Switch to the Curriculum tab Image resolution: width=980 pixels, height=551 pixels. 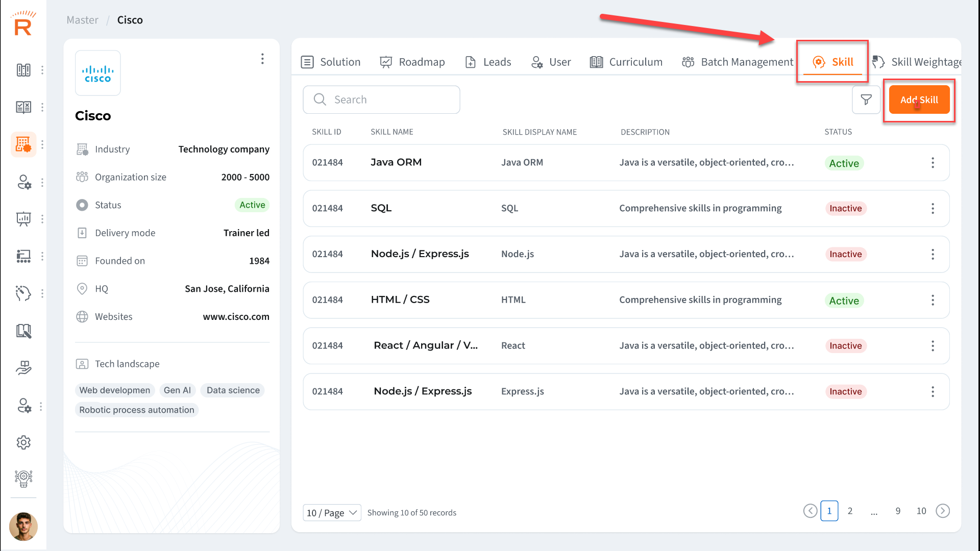point(626,62)
